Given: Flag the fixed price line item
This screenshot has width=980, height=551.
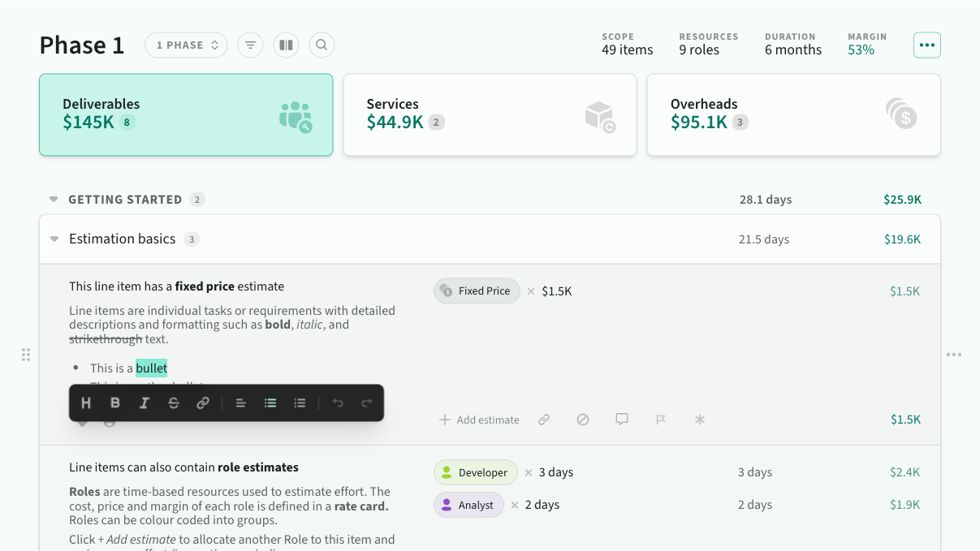Looking at the screenshot, I should pos(661,420).
